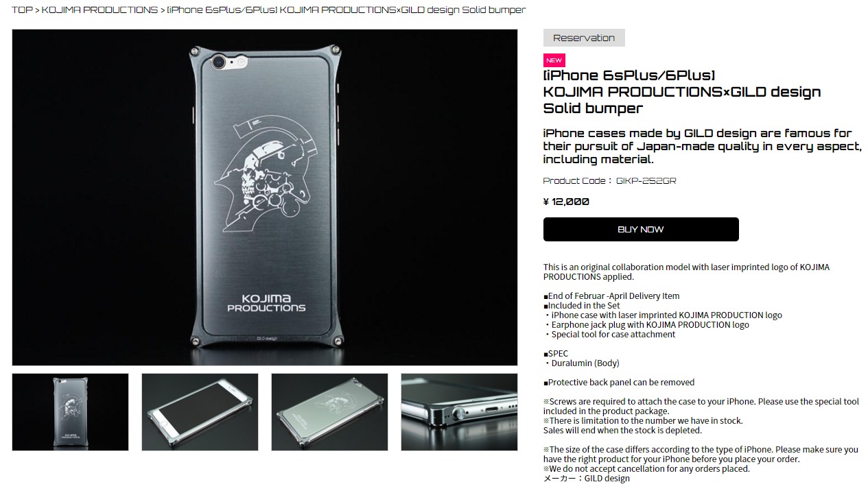The width and height of the screenshot is (868, 493).
Task: Click the main product case image
Action: [265, 197]
